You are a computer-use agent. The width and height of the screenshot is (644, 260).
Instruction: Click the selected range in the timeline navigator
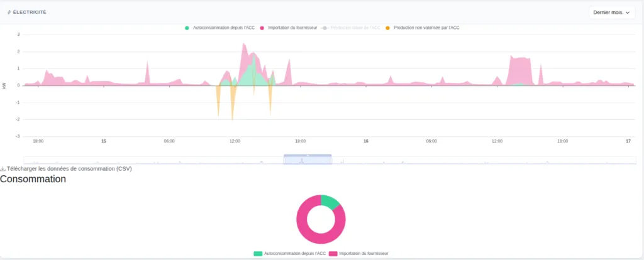[308, 160]
